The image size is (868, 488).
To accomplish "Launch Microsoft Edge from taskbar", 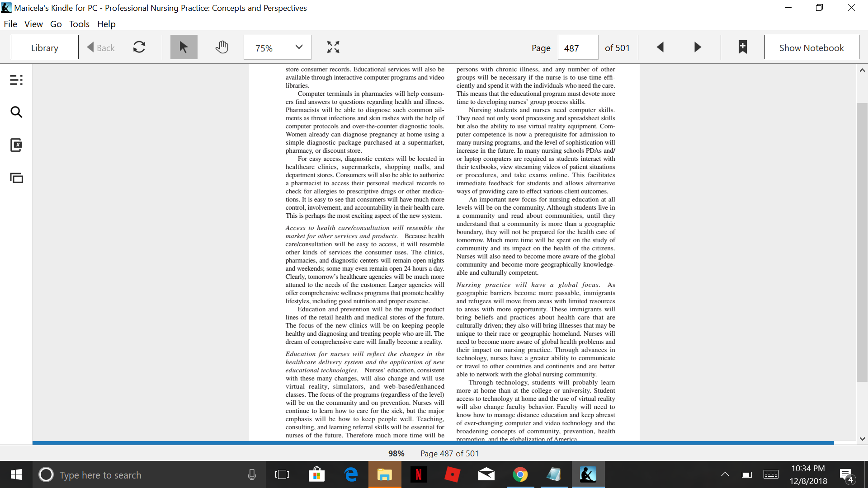I will pyautogui.click(x=351, y=474).
